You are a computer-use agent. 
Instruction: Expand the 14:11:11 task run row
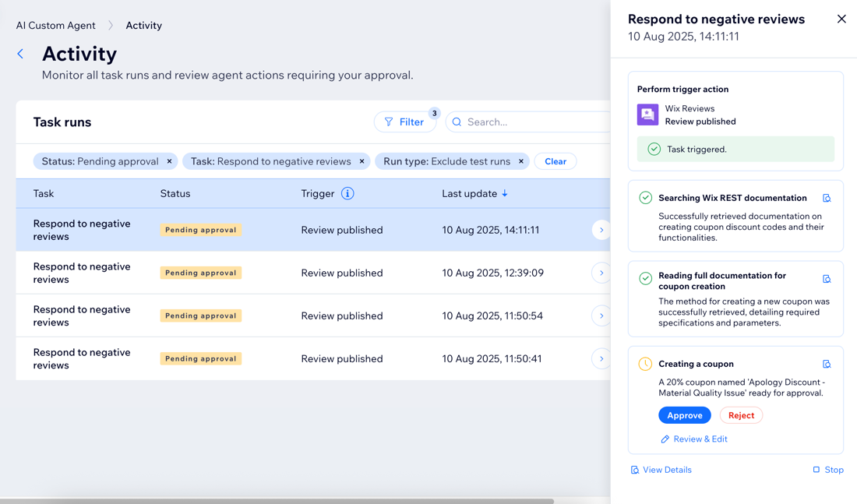click(601, 230)
